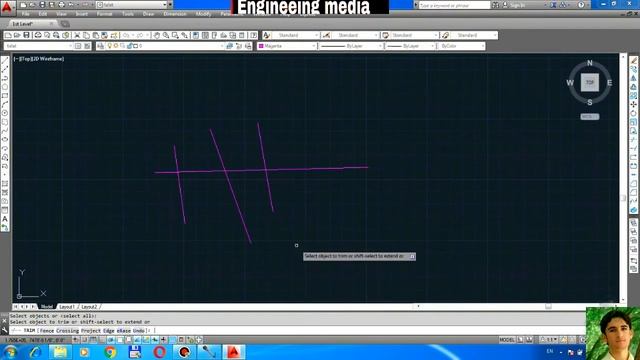Open Google Chrome from the taskbar
Image resolution: width=640 pixels, height=360 pixels.
110,352
